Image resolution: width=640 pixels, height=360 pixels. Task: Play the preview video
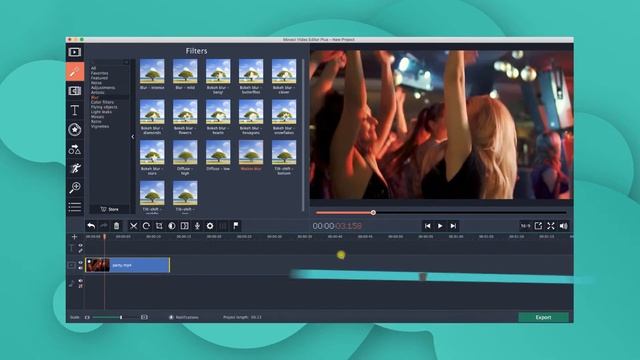440,226
